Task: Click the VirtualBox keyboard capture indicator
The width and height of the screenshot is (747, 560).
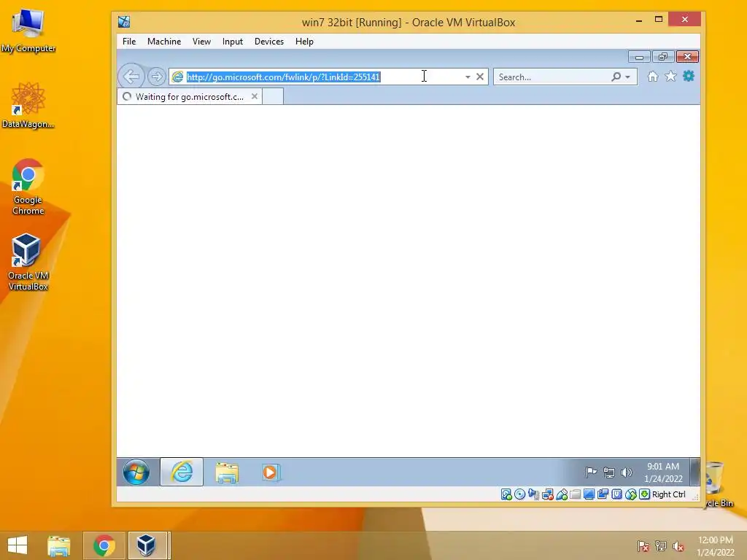Action: pyautogui.click(x=645, y=494)
